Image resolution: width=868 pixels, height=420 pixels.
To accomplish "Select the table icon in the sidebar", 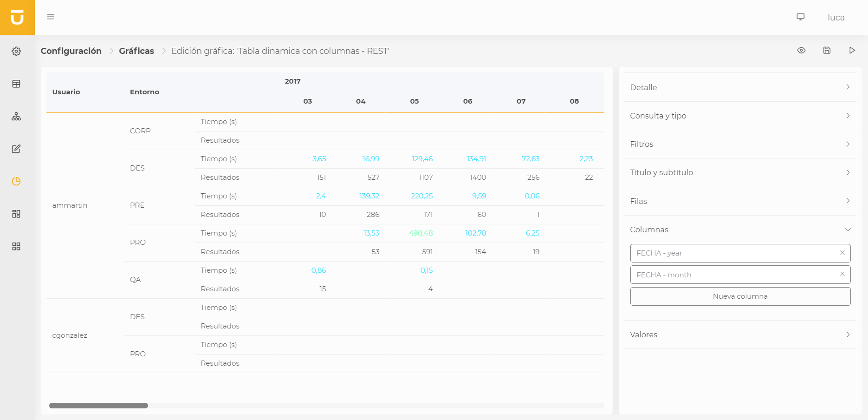I will click(16, 84).
